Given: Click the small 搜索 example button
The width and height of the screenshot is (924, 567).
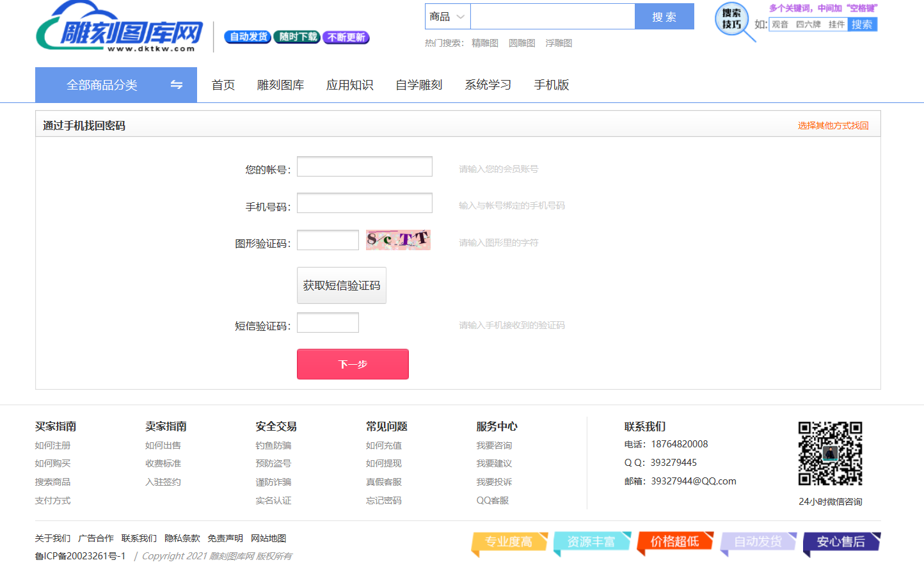Looking at the screenshot, I should 862,24.
